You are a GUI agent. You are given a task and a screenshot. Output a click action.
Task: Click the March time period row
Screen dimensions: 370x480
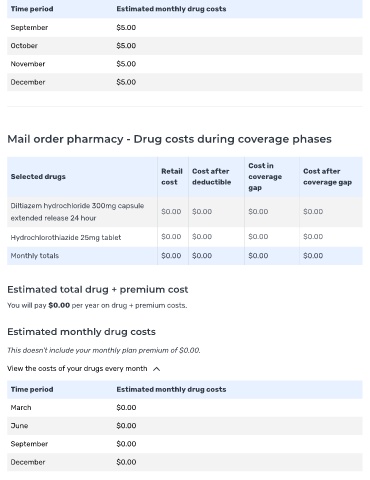pos(185,408)
